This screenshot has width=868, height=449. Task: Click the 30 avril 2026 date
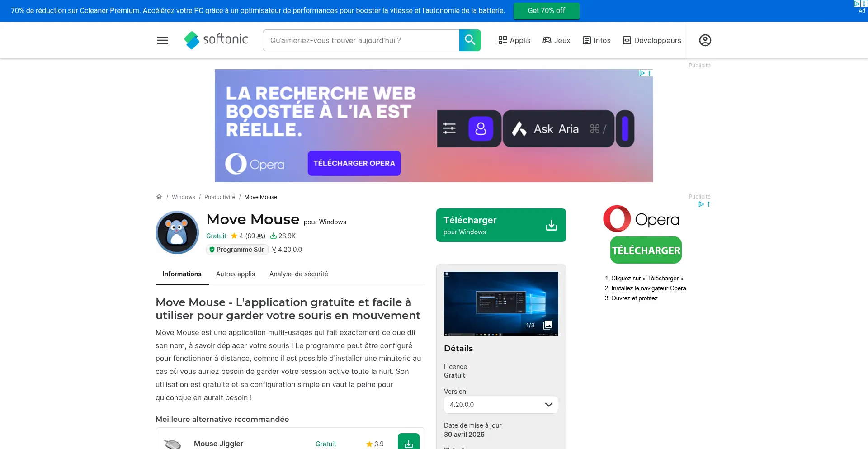[x=464, y=435]
